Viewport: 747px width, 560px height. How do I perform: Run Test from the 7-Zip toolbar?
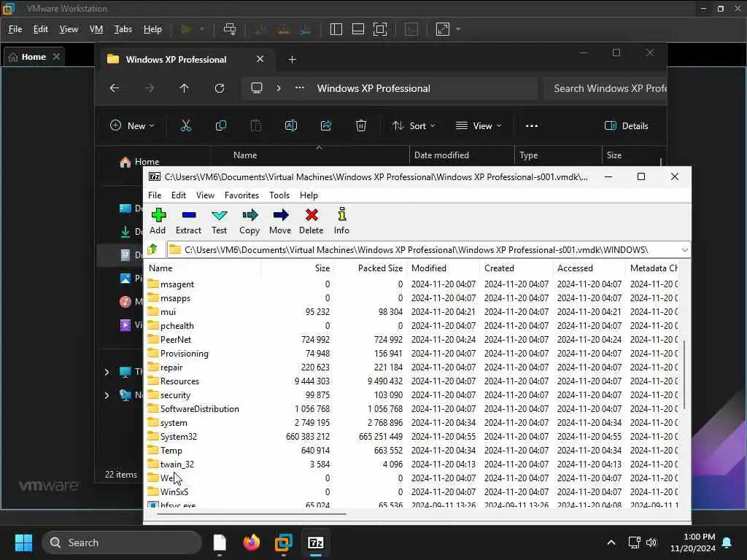pos(219,222)
